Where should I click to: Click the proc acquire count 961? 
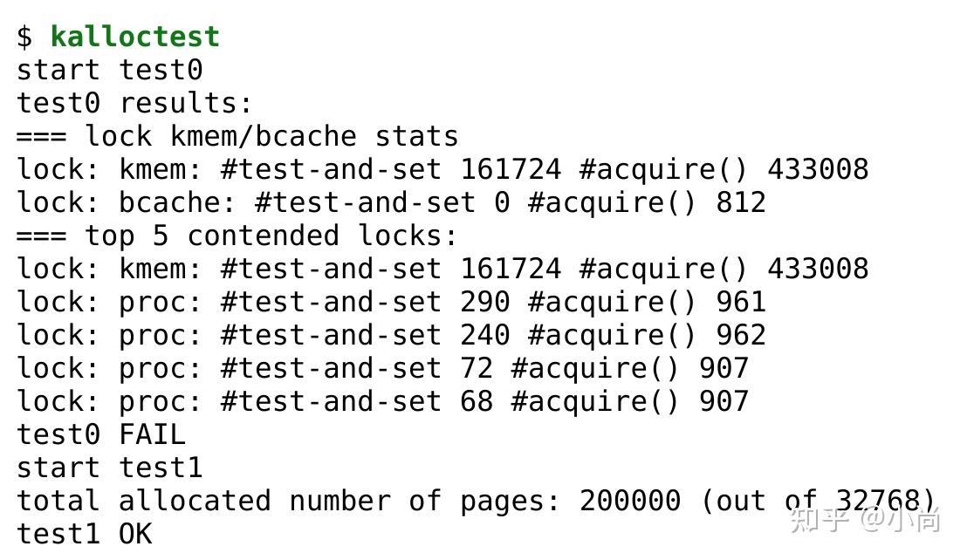pyautogui.click(x=740, y=302)
